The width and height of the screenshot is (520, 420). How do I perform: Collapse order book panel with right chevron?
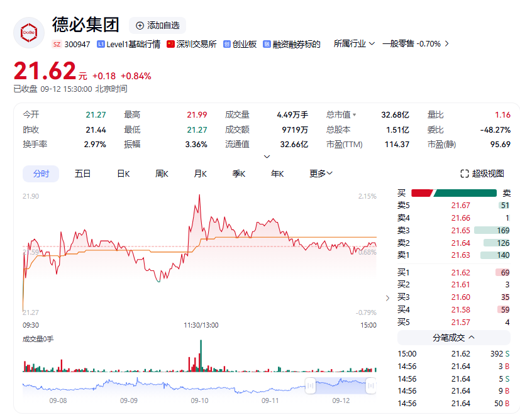point(387,298)
